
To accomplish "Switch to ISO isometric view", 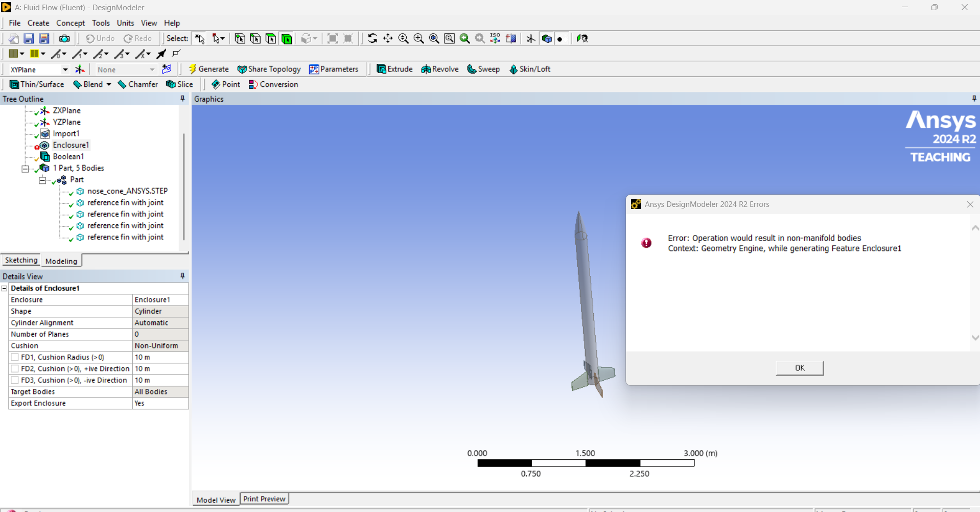I will 495,38.
